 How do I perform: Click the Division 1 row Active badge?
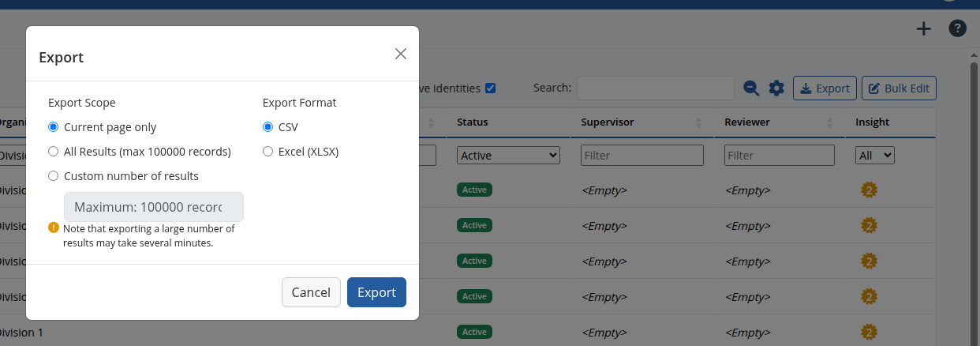(x=474, y=332)
